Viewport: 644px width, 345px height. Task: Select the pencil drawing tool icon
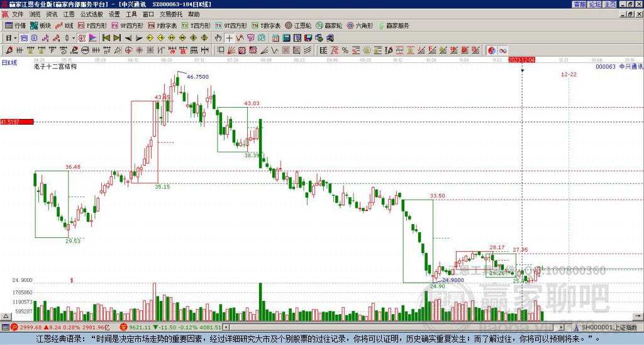point(8,50)
